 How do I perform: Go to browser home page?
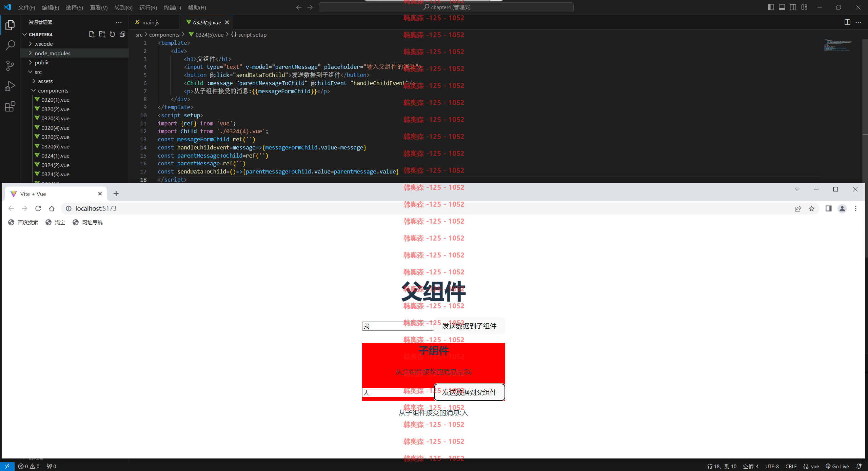coord(52,208)
